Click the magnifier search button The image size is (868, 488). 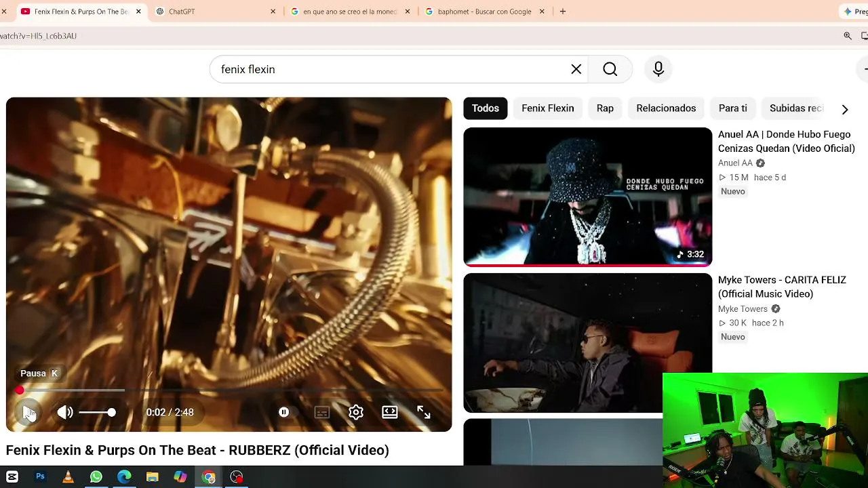(x=610, y=69)
